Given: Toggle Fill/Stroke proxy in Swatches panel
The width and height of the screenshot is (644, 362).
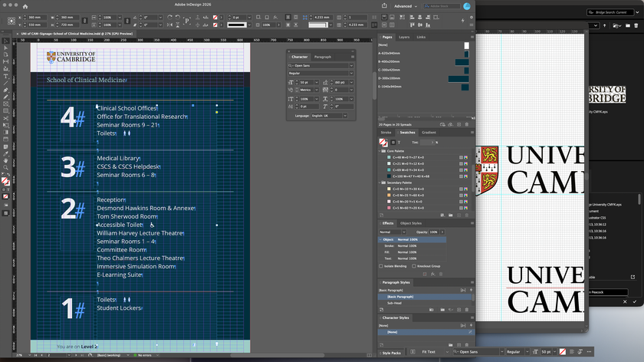Looking at the screenshot, I should (x=383, y=143).
